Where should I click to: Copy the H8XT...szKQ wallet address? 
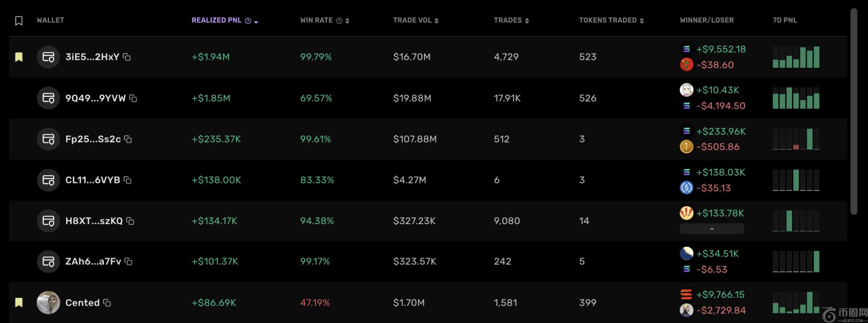point(130,221)
